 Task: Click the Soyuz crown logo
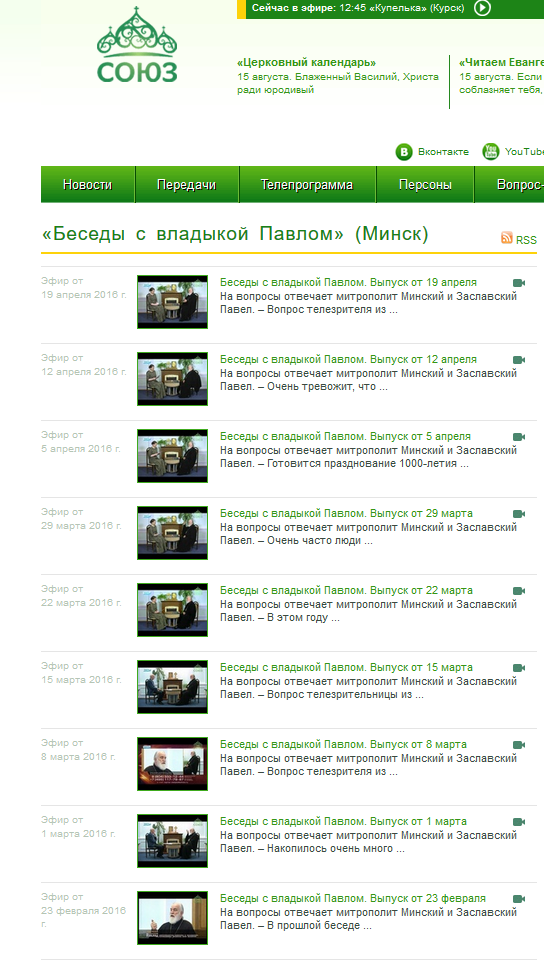point(137,45)
